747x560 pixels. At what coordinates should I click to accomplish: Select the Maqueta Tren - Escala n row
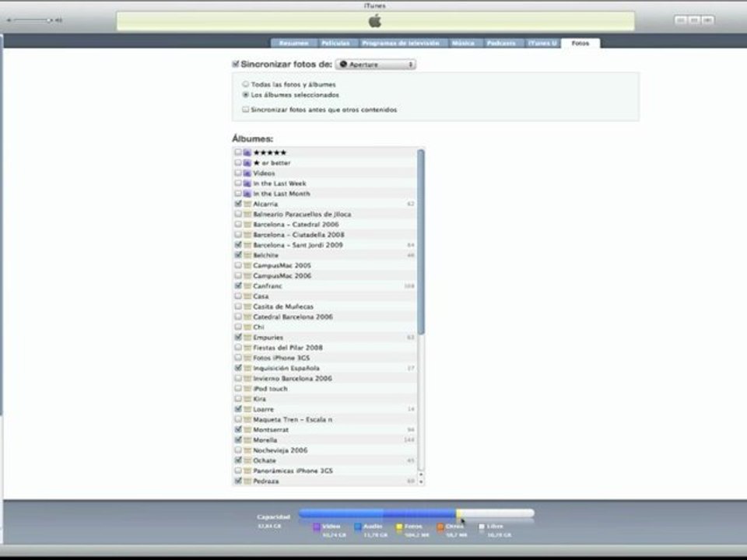(325, 419)
